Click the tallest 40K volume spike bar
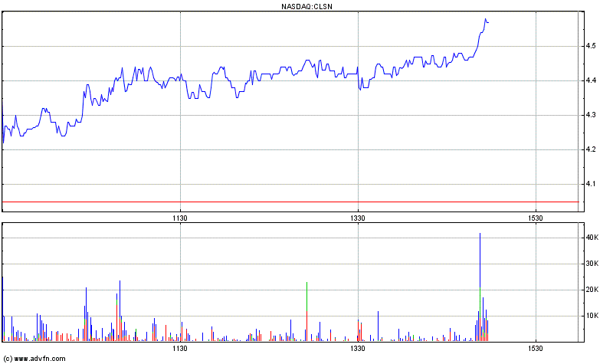This screenshot has height=364, width=613. tap(480, 287)
